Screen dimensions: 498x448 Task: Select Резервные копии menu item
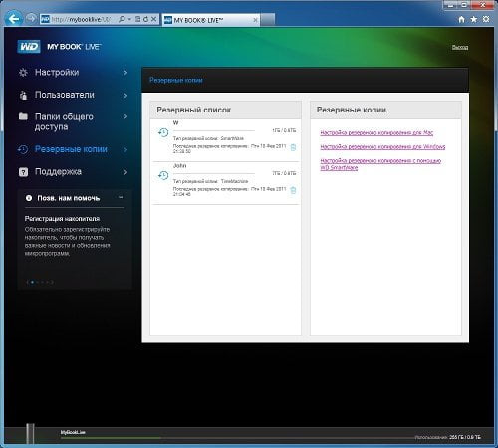tap(71, 149)
